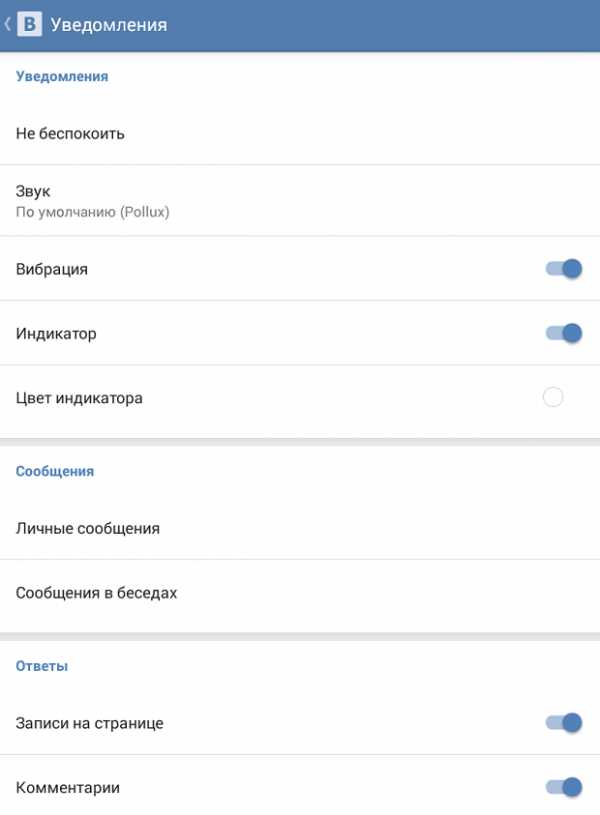
Task: Click the Сообщения section header
Action: (55, 471)
